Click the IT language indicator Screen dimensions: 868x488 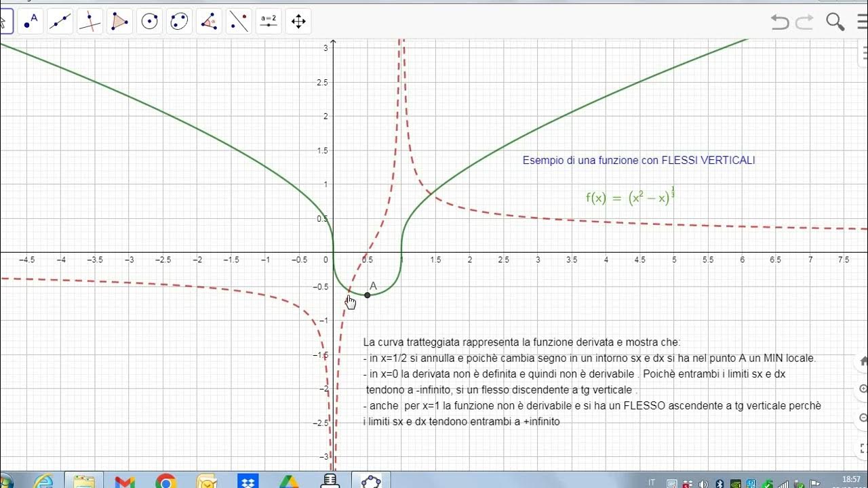[x=652, y=482]
